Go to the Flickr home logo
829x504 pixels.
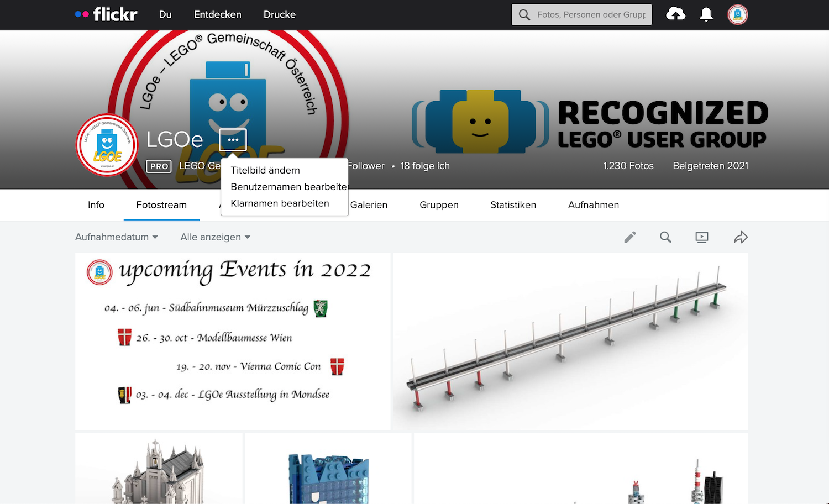106,14
